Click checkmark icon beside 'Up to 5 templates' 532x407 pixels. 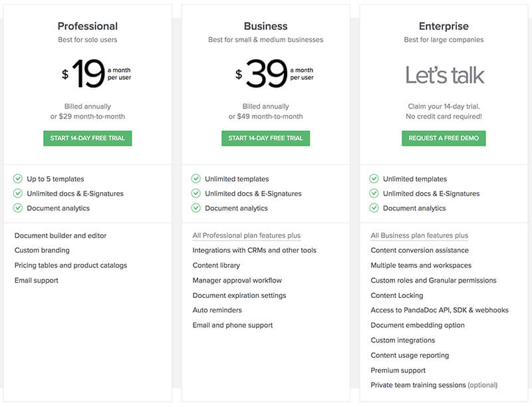pos(18,179)
